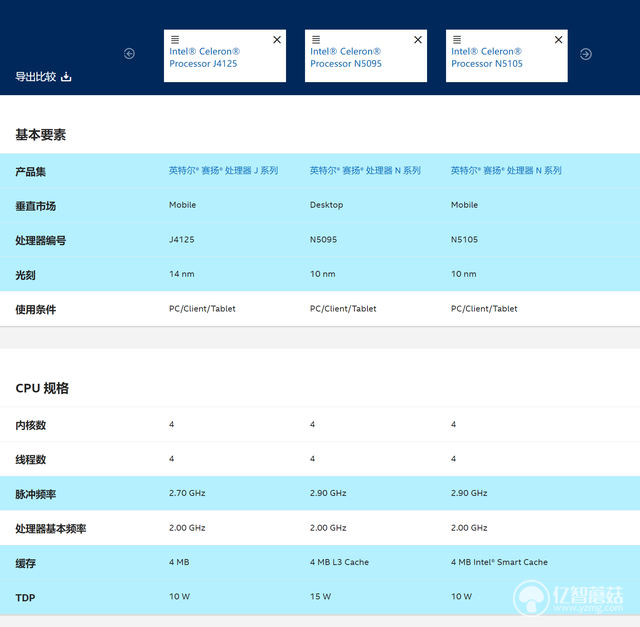Open Intel Celeron Processor N5095 link
Viewport: 640px width, 627px height.
[x=346, y=58]
